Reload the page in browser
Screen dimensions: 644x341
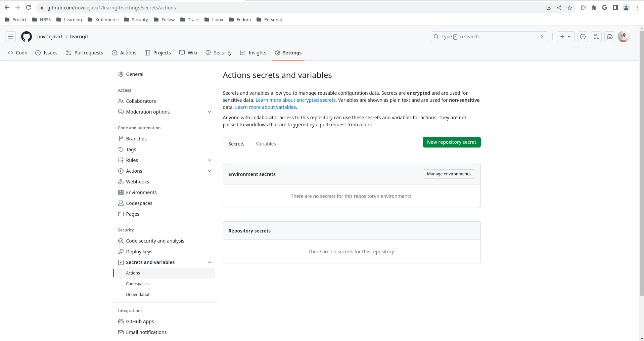click(29, 7)
